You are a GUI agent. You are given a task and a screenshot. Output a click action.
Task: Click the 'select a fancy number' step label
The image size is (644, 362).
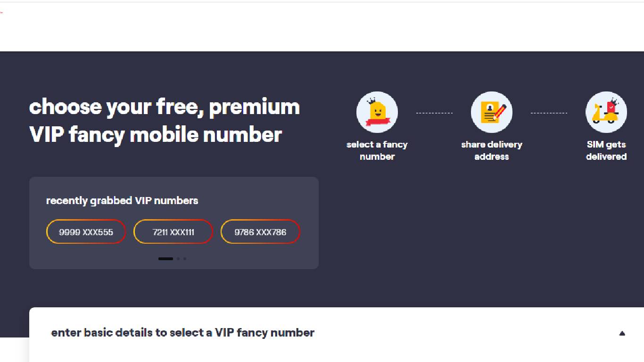click(377, 150)
